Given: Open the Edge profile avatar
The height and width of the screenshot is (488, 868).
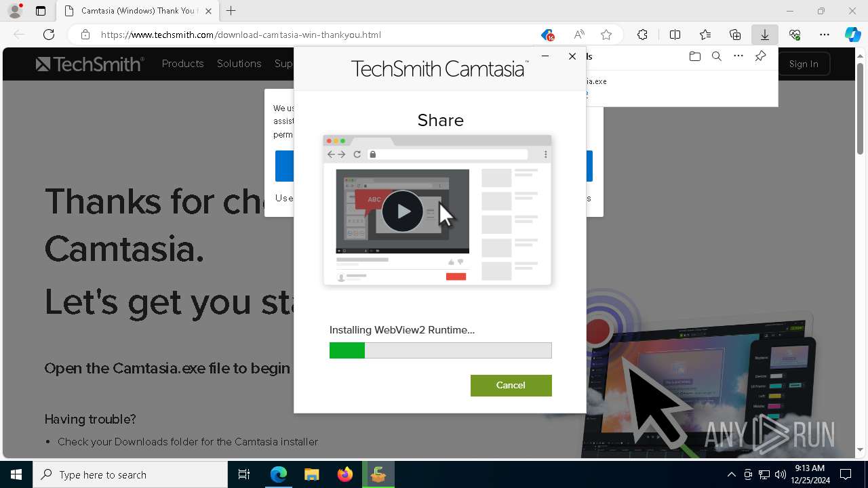Looking at the screenshot, I should (x=15, y=11).
